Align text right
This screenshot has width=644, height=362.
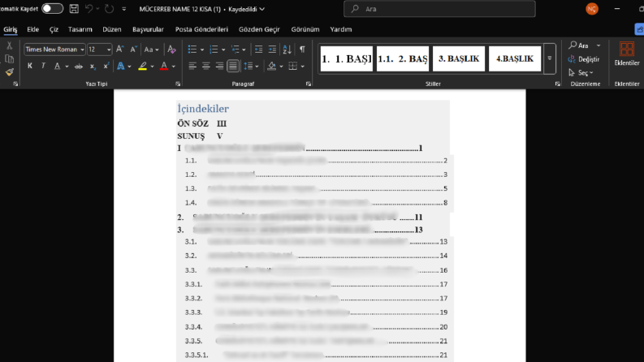(220, 66)
